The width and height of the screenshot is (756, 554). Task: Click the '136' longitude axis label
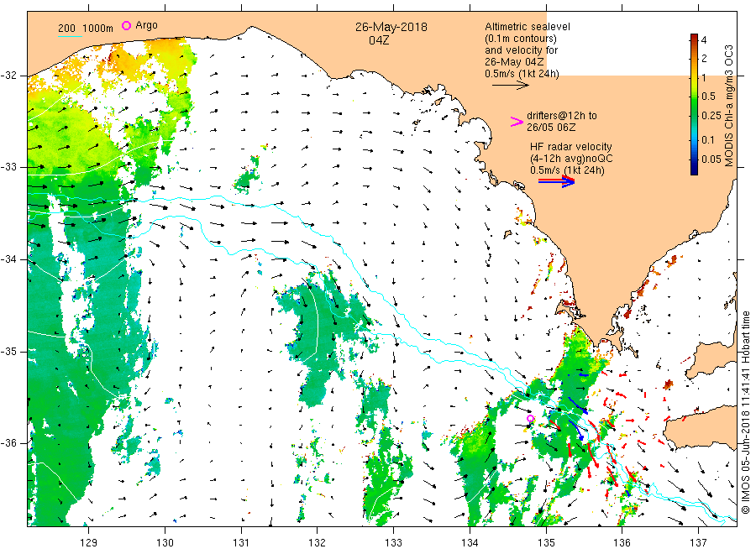[x=622, y=543]
